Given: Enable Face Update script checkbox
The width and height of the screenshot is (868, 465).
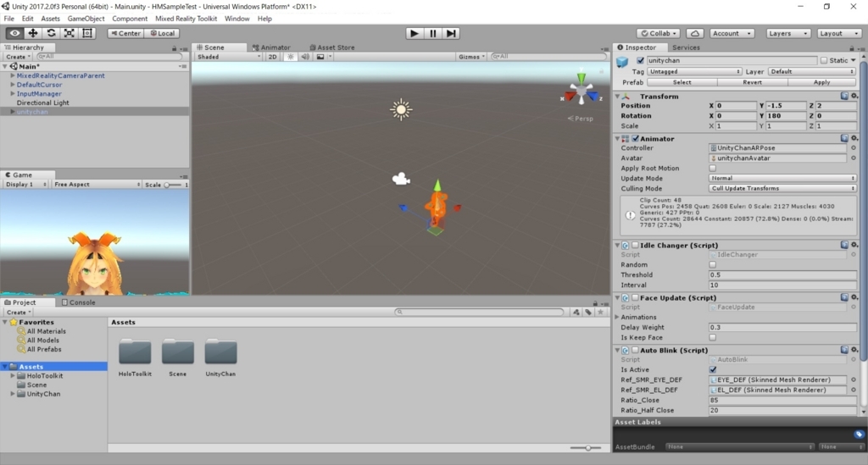Looking at the screenshot, I should click(x=636, y=297).
